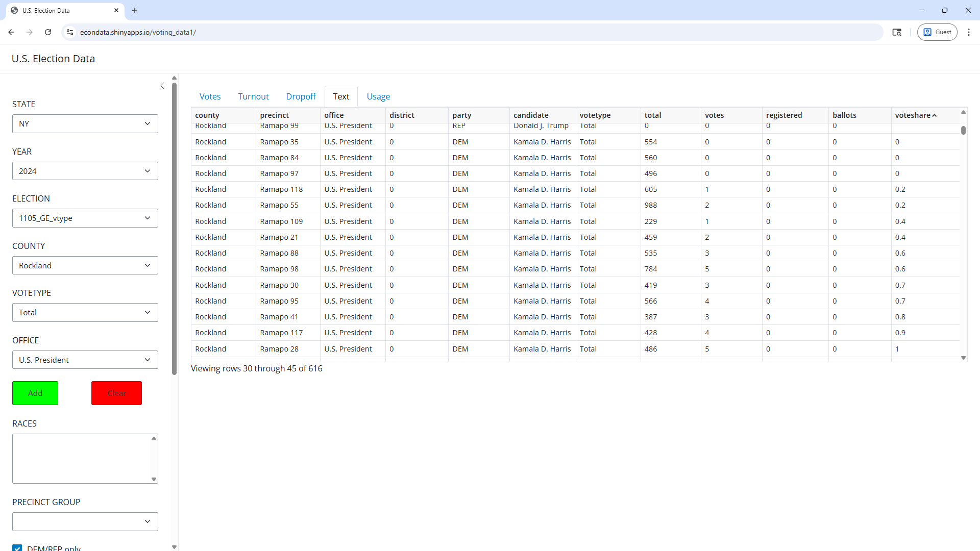Open the STATE dropdown showing NY
Screen dimensions: 980x551
pos(85,123)
